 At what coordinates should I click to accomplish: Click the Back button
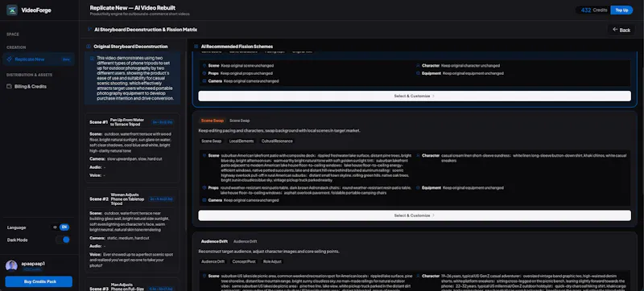621,30
